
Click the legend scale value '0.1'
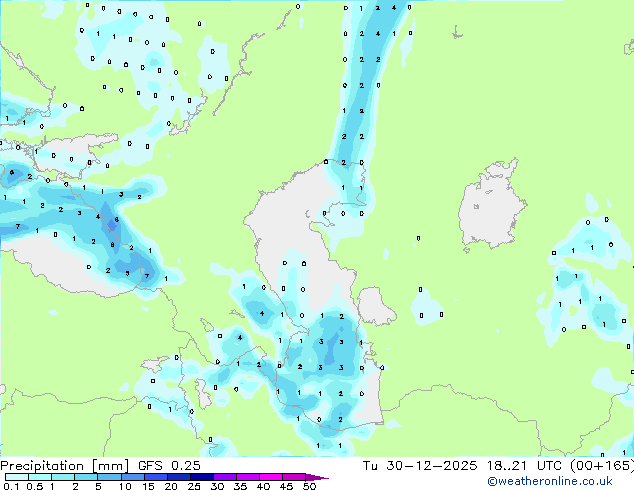pyautogui.click(x=11, y=486)
